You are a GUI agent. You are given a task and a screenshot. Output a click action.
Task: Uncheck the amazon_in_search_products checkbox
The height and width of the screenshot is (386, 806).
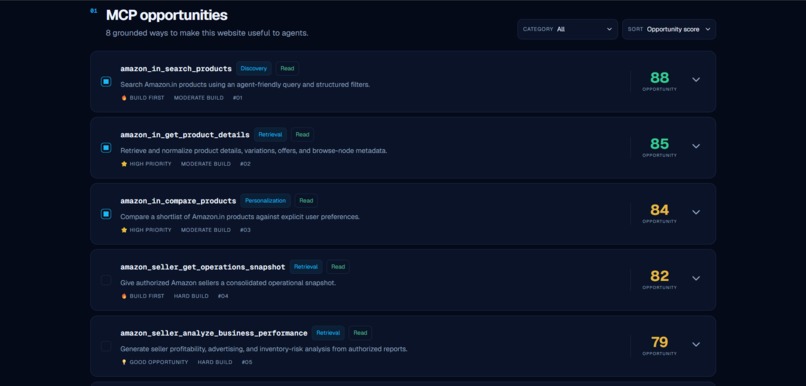(x=106, y=82)
